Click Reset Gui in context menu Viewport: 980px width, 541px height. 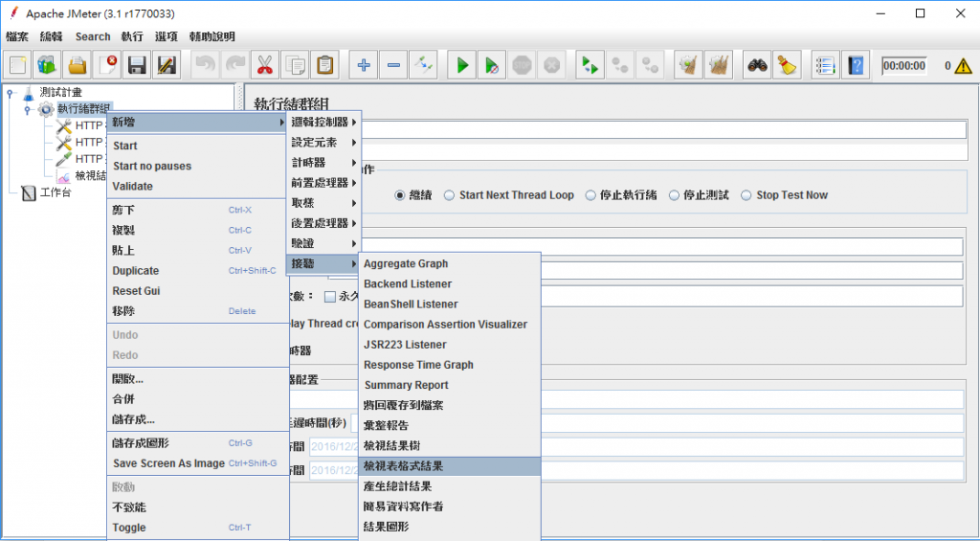[197, 291]
